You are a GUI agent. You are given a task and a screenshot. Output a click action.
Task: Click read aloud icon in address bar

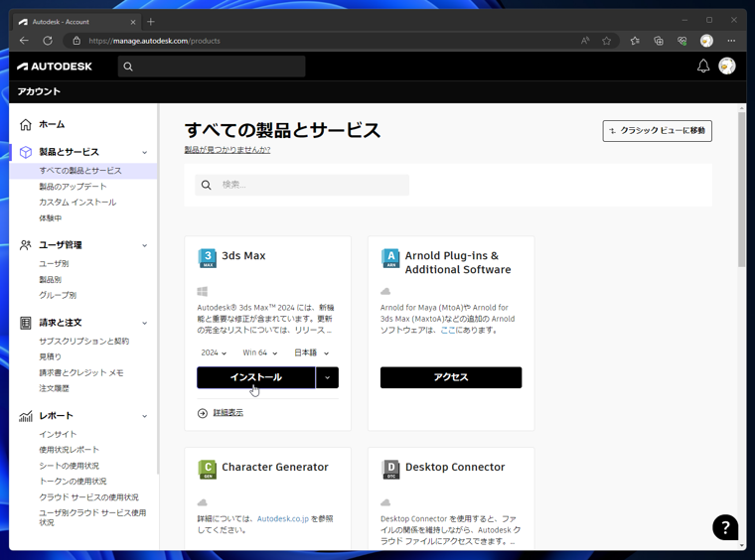click(x=584, y=41)
